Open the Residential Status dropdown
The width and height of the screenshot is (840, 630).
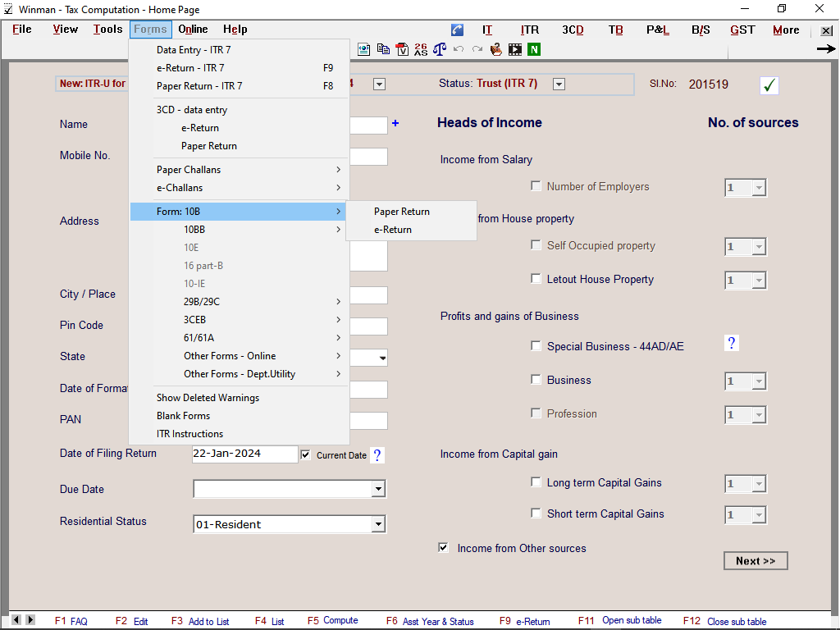point(378,524)
